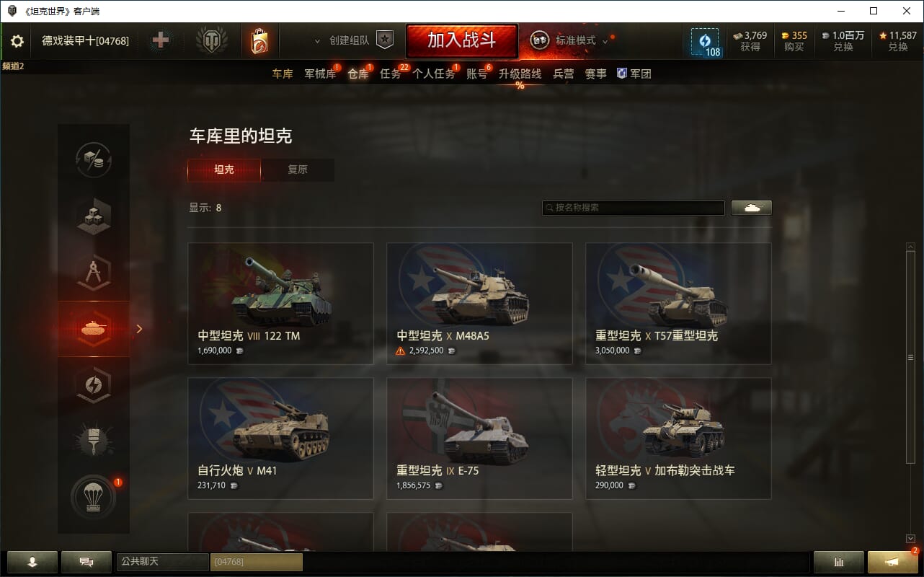The width and height of the screenshot is (924, 577).
Task: Click the blue energy 108 icon
Action: (705, 42)
